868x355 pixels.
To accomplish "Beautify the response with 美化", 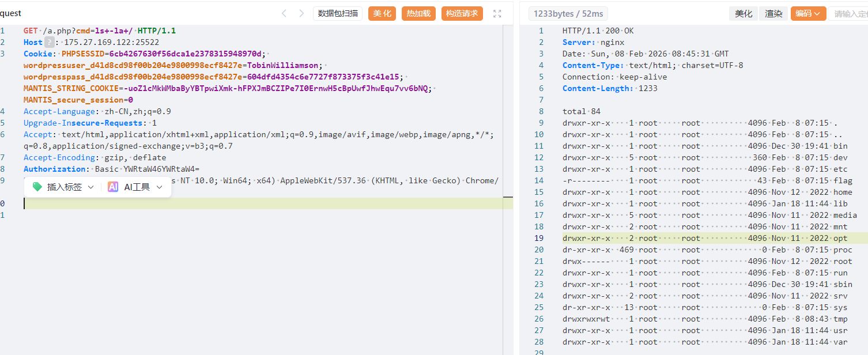I will click(x=744, y=14).
